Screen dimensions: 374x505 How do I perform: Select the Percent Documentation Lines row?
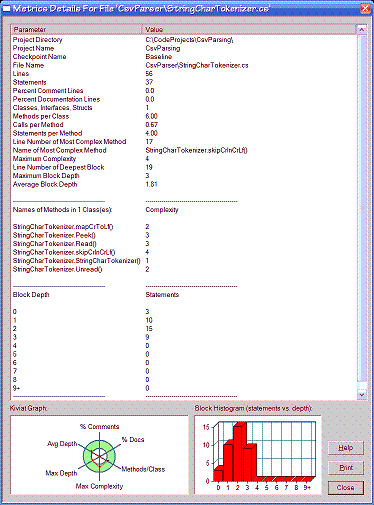pos(184,99)
